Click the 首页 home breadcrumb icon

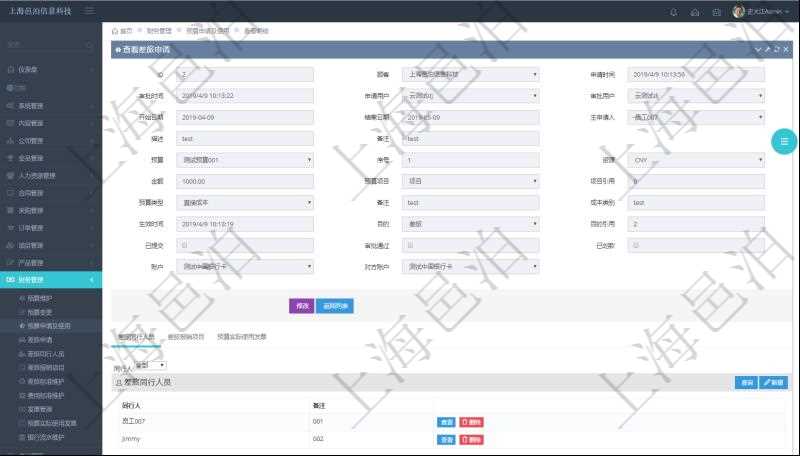(116, 31)
